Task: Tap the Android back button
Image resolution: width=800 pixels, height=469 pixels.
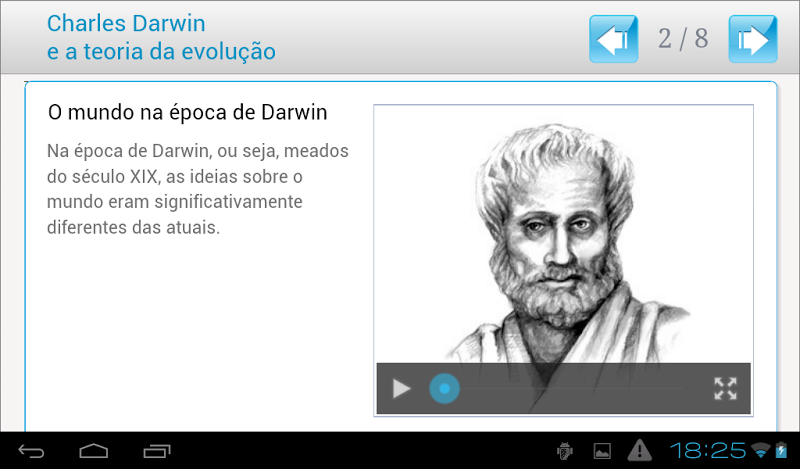Action: pos(32,451)
